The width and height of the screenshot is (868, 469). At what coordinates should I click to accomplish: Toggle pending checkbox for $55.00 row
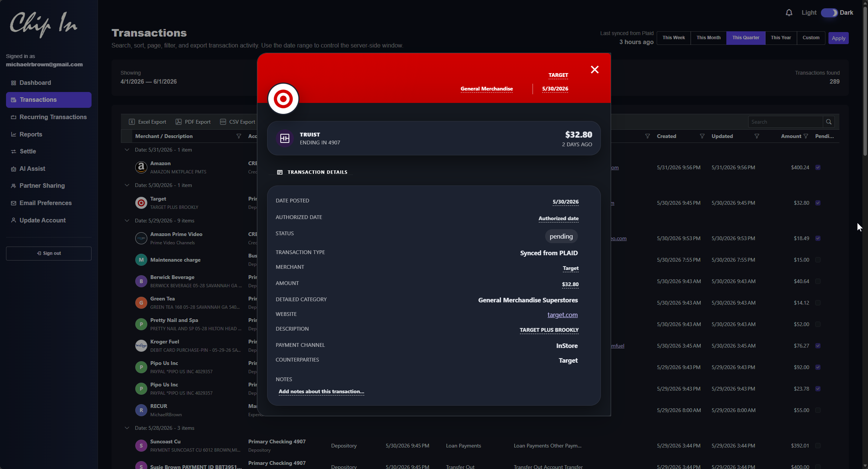coord(818,410)
